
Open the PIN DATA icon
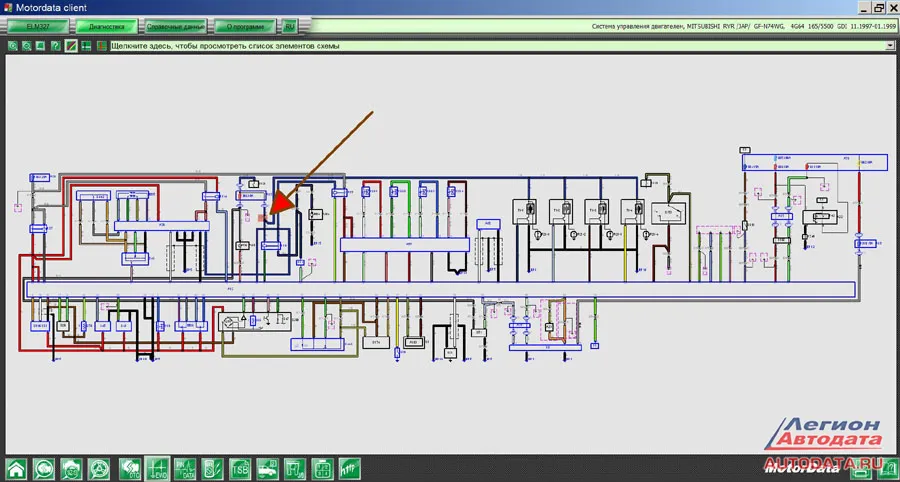185,469
